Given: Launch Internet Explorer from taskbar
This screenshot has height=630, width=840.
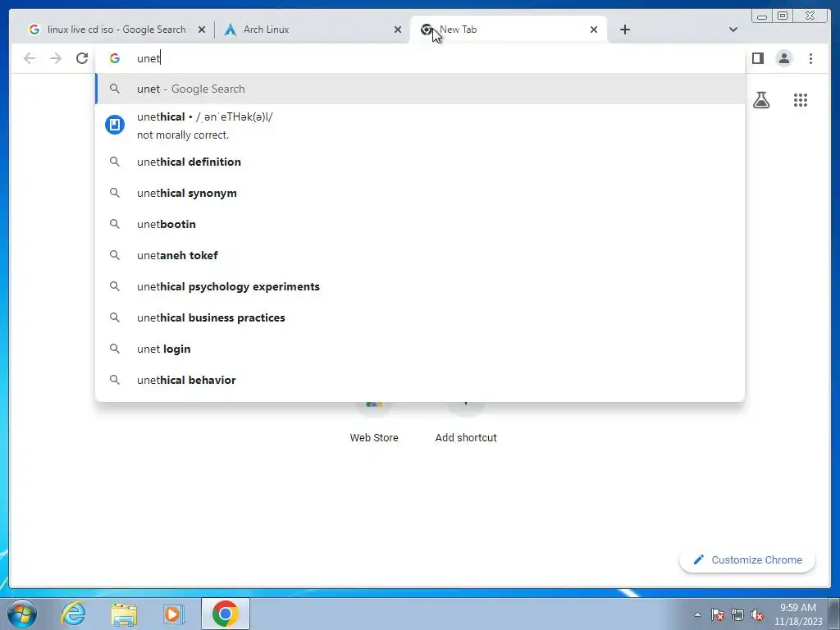Looking at the screenshot, I should click(x=73, y=614).
